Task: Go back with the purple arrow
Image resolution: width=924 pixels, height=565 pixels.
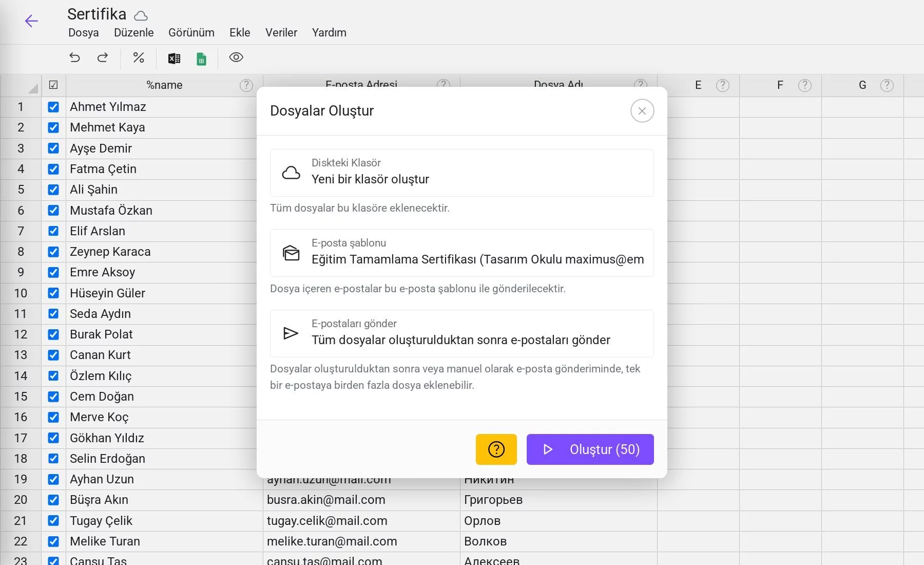Action: click(31, 21)
